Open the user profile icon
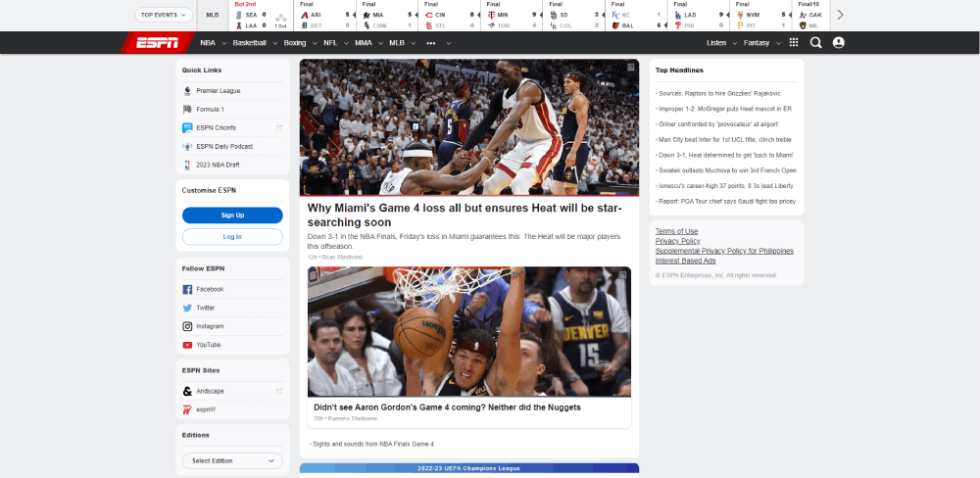The width and height of the screenshot is (980, 478). (x=839, y=42)
